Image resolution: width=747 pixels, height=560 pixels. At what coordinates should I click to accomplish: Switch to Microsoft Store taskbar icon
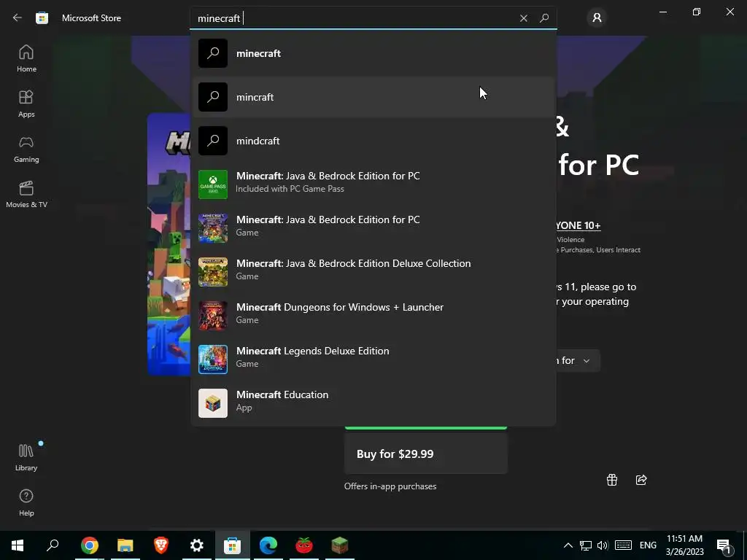pos(233,545)
